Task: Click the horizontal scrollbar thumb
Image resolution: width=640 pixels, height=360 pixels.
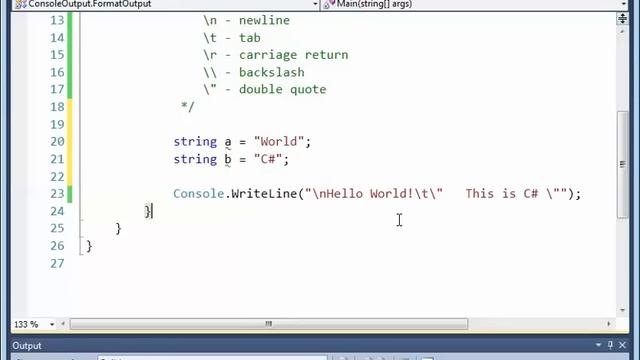Action: coord(269,324)
